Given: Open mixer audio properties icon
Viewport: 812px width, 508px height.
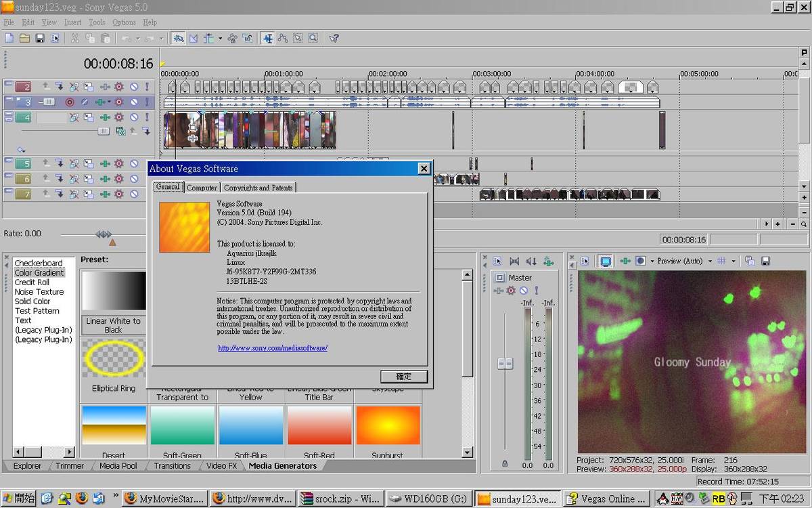Looking at the screenshot, I should click(x=497, y=261).
